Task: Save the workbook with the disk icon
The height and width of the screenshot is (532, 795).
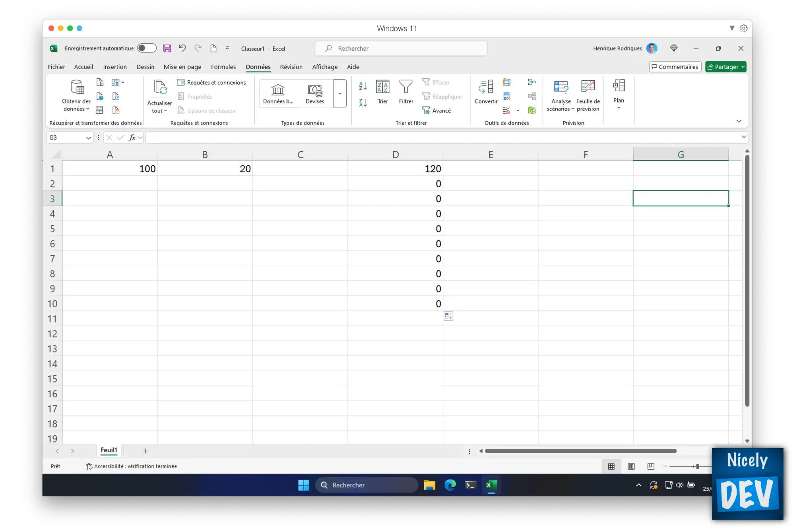Action: tap(167, 49)
